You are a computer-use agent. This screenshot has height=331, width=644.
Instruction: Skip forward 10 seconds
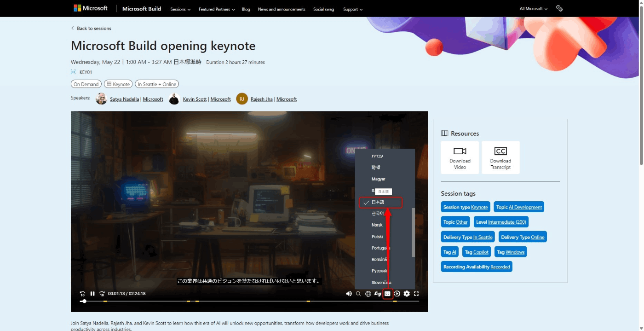(102, 294)
